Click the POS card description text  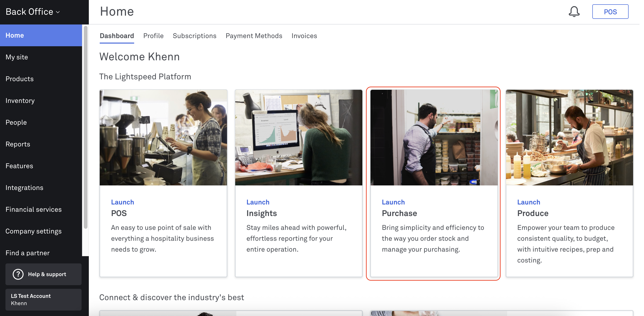coord(162,238)
